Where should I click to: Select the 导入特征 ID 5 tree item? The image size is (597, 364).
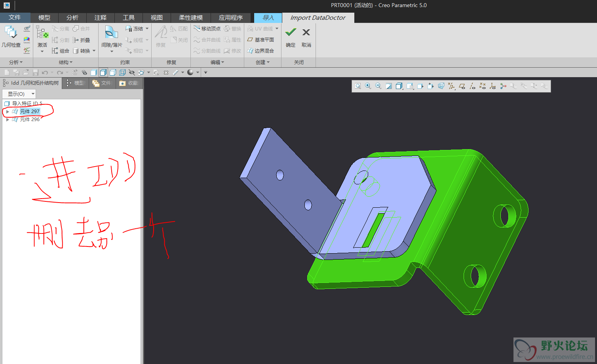click(23, 104)
